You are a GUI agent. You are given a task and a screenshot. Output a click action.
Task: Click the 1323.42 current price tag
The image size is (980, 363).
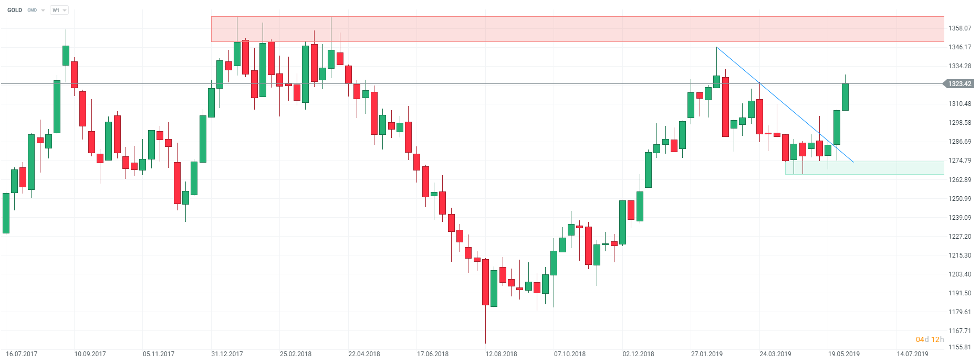coord(959,84)
